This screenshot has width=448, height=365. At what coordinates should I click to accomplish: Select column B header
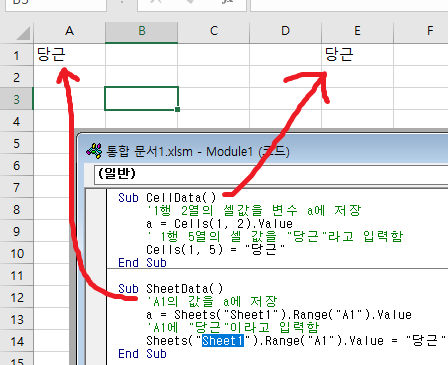[142, 32]
